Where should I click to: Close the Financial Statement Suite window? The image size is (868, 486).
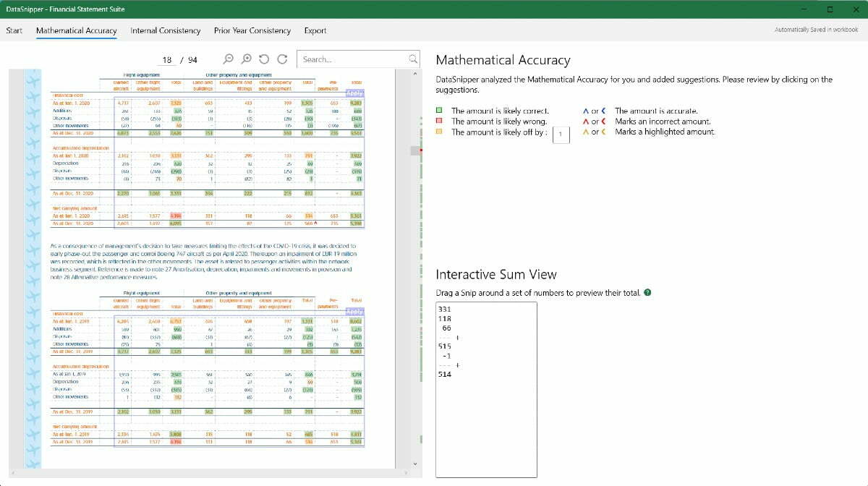tap(855, 9)
